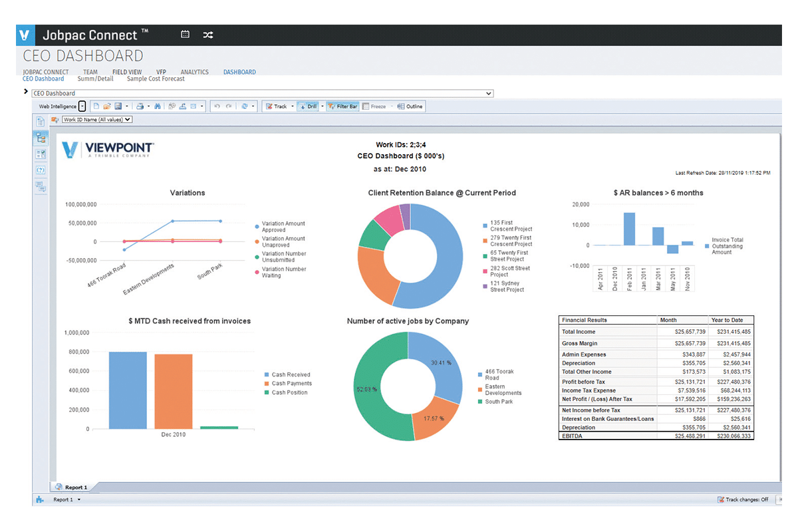Print the report with the printer icon
The width and height of the screenshot is (798, 532).
coord(140,106)
